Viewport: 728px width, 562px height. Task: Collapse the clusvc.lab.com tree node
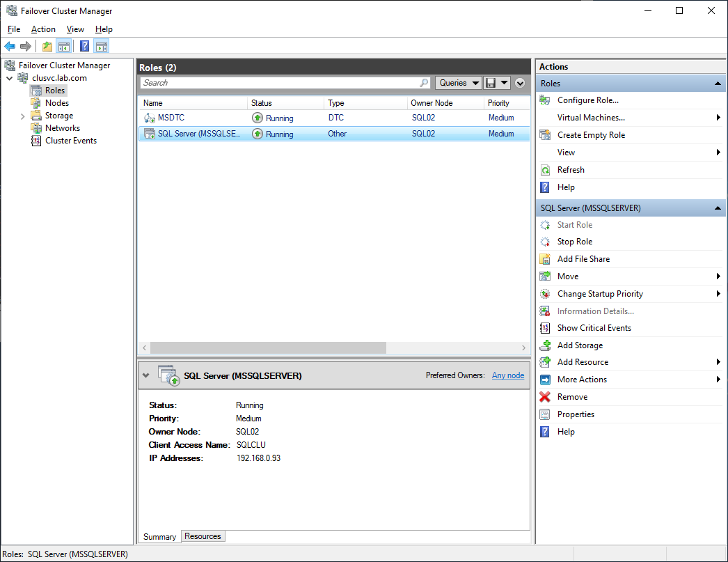[9, 78]
